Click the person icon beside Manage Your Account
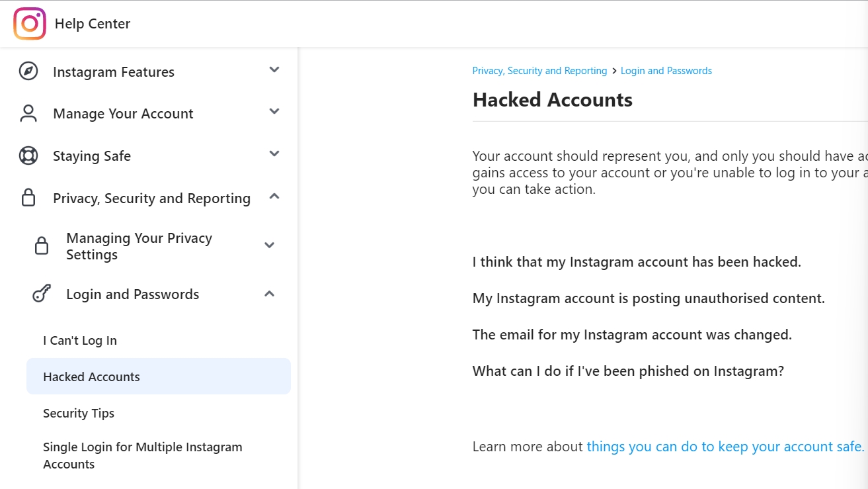Image resolution: width=868 pixels, height=489 pixels. (28, 113)
